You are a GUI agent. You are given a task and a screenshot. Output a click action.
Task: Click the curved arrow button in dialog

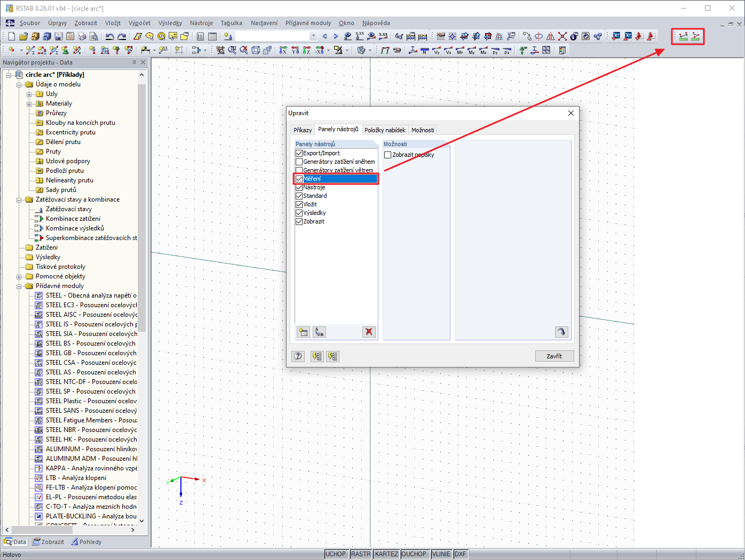561,332
